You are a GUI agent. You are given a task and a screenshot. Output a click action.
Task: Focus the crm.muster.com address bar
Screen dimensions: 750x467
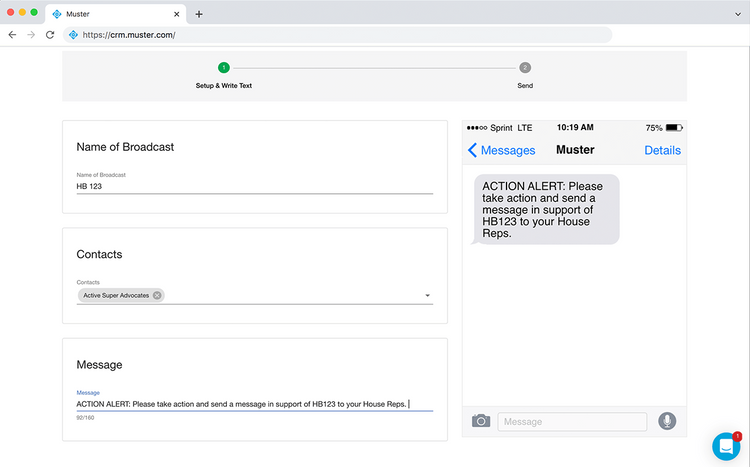pos(337,35)
